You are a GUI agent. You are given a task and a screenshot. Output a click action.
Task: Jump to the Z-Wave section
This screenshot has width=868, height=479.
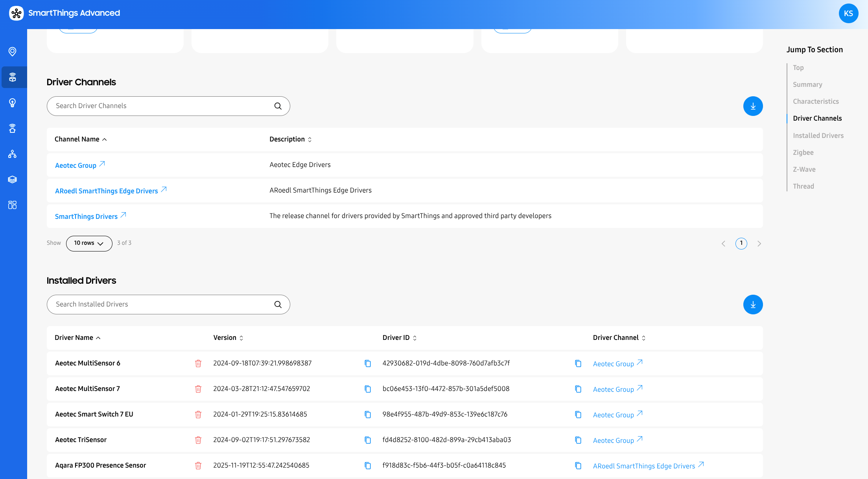[804, 169]
